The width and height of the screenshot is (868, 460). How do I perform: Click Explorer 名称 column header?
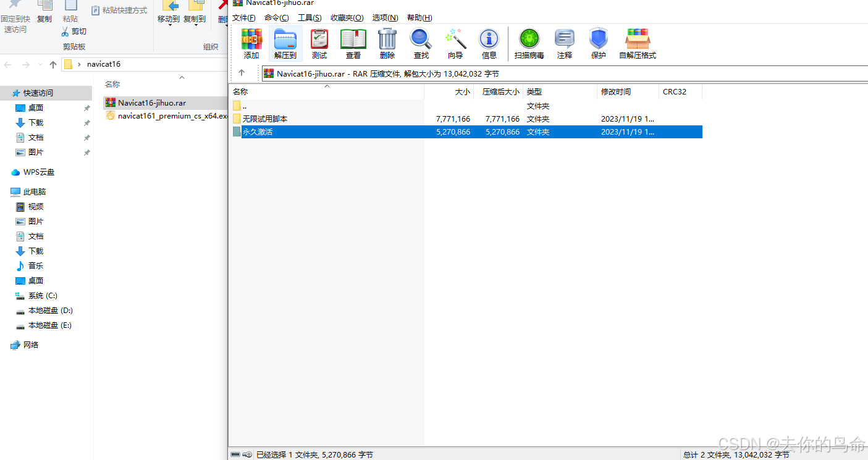(112, 84)
